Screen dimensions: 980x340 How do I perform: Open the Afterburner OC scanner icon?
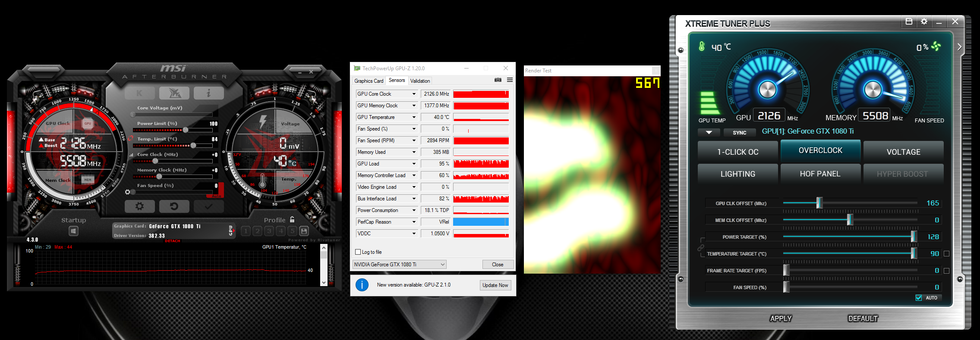(174, 93)
